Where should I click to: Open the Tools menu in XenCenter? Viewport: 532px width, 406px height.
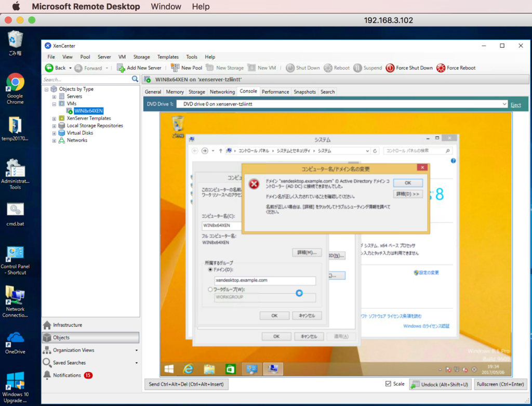[191, 57]
